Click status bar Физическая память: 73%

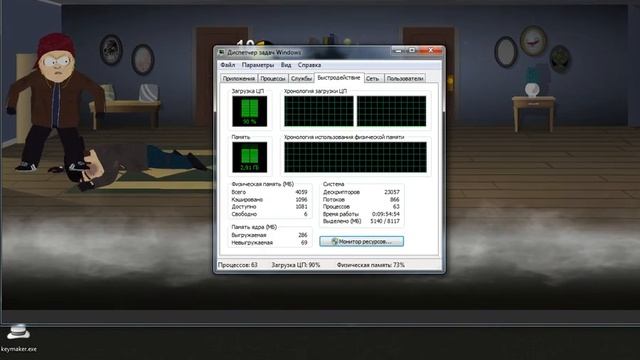click(371, 265)
